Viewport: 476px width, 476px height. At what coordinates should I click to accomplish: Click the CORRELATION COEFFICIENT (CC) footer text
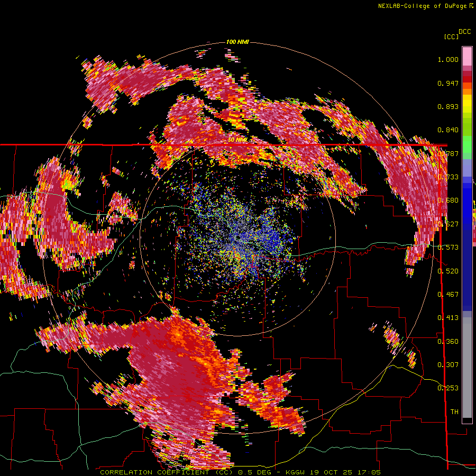pos(167,472)
